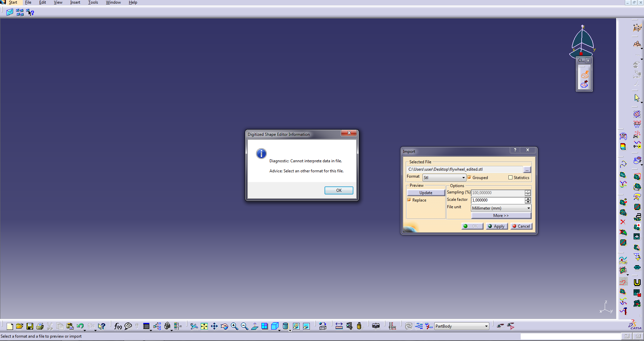Click the Select arrow tool in right toolbar
The image size is (644, 341).
[x=637, y=98]
